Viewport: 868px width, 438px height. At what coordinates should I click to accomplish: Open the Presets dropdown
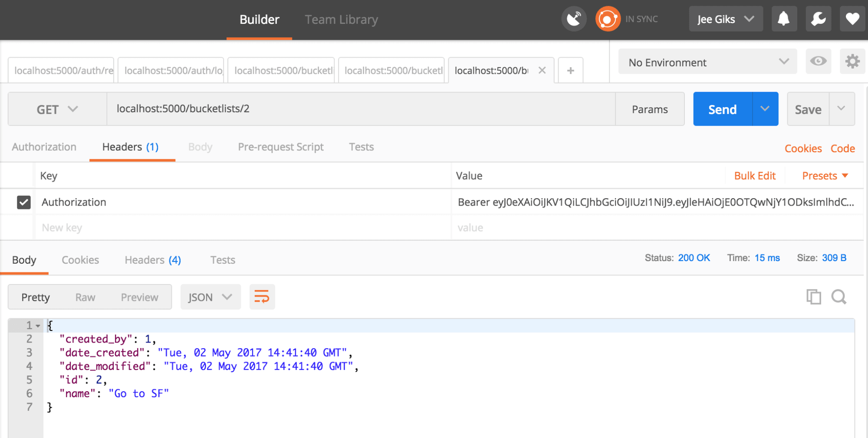pos(825,176)
